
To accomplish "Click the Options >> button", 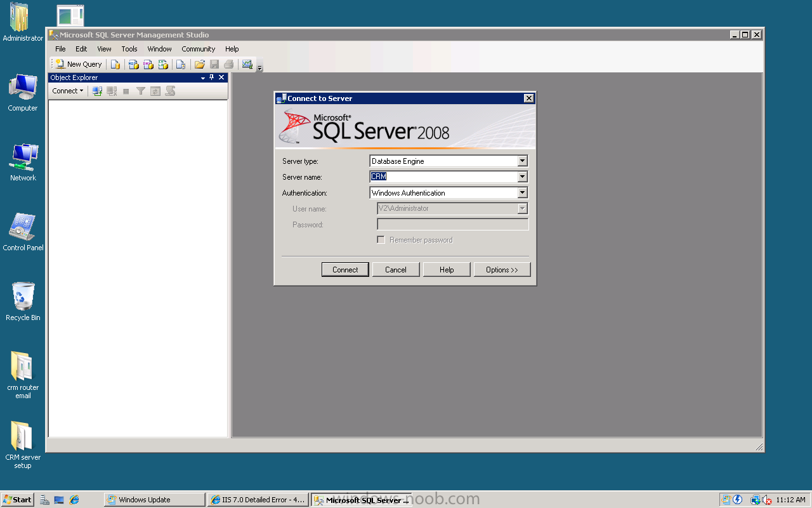I will tap(502, 270).
